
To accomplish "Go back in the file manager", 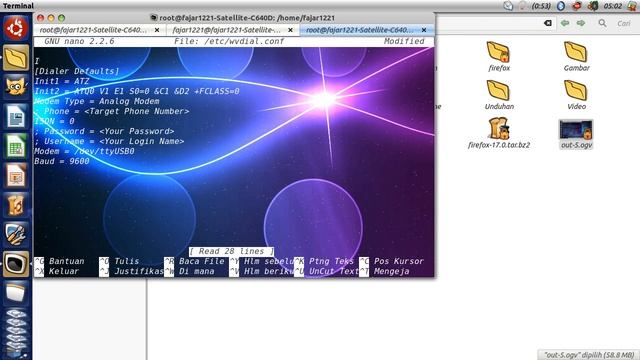I will point(565,23).
